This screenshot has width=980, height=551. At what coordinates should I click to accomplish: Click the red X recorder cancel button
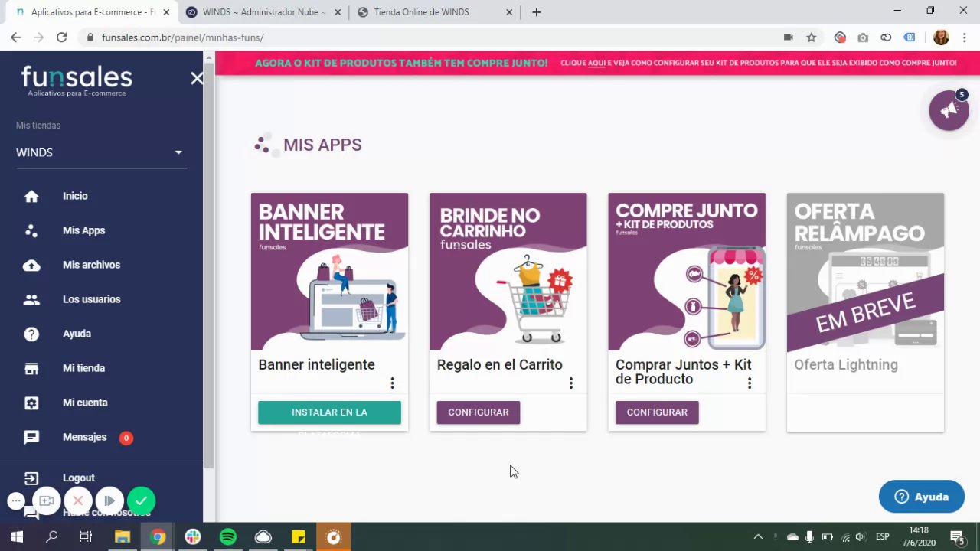point(77,500)
